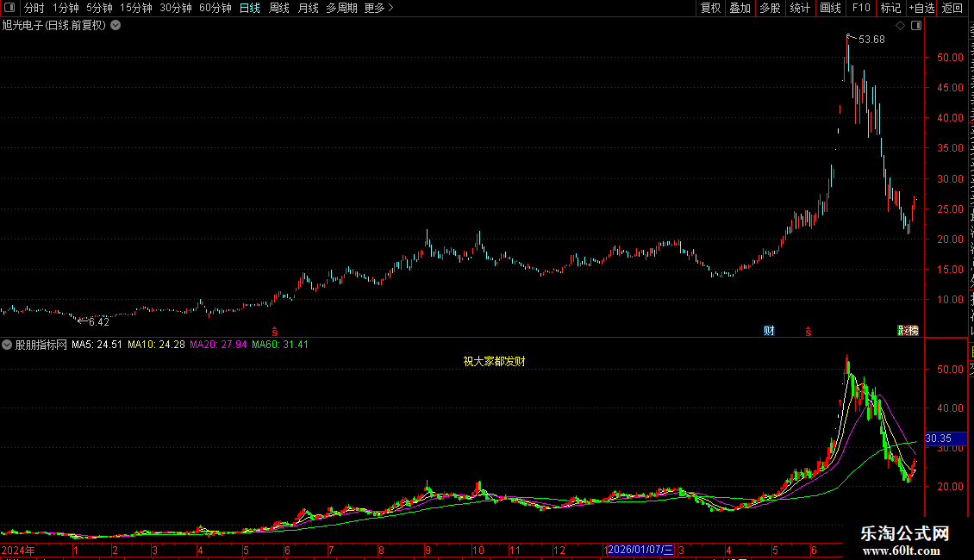Click the red S marker near May
Image resolution: width=974 pixels, height=560 pixels.
coord(275,332)
